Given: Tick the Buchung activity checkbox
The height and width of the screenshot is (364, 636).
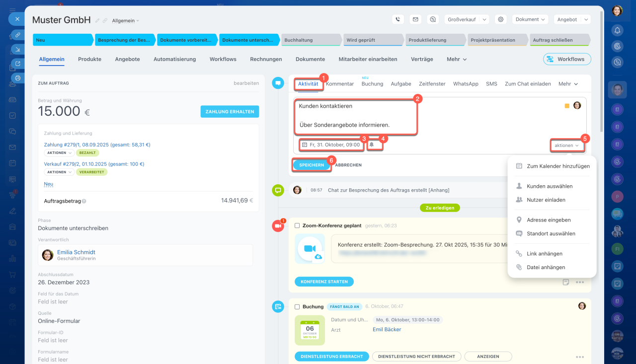Looking at the screenshot, I should [297, 306].
